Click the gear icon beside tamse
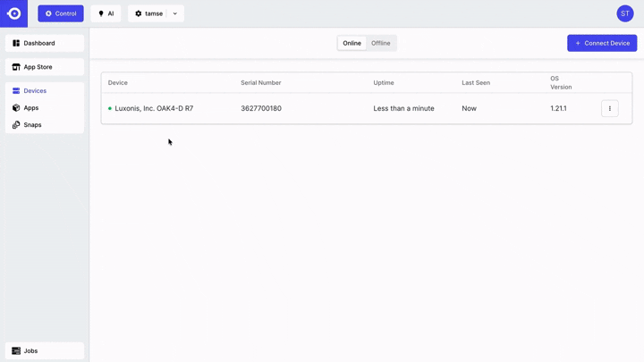 click(139, 13)
